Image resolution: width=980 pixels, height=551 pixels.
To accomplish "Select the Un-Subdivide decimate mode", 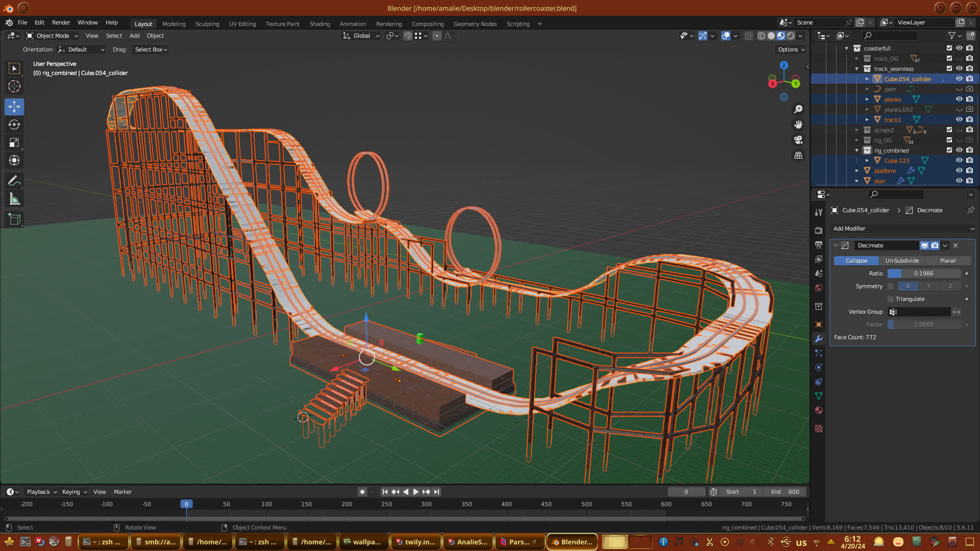I will click(902, 261).
